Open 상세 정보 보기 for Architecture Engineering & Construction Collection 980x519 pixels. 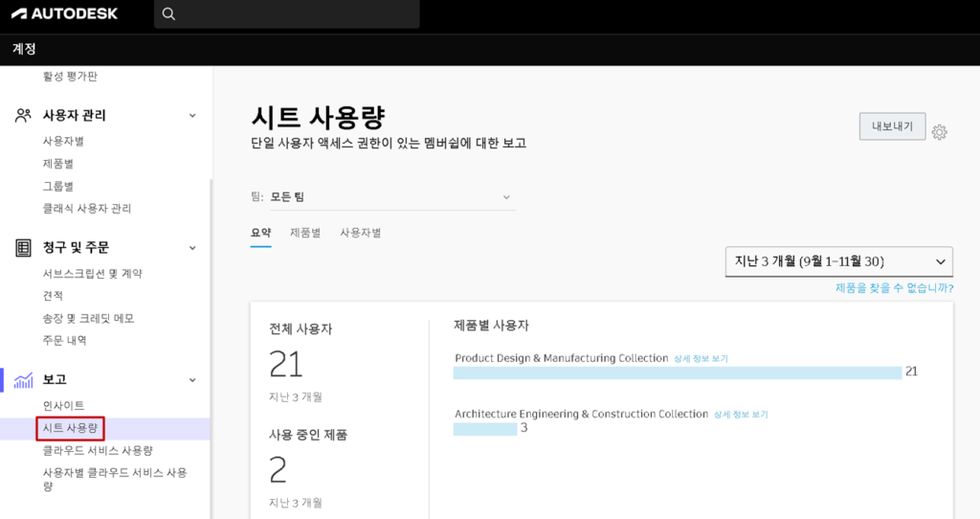click(x=741, y=415)
